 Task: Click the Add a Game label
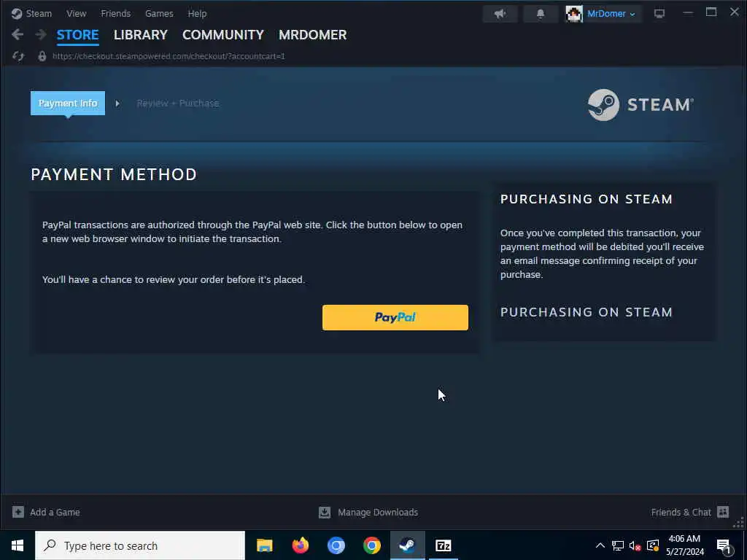(55, 512)
